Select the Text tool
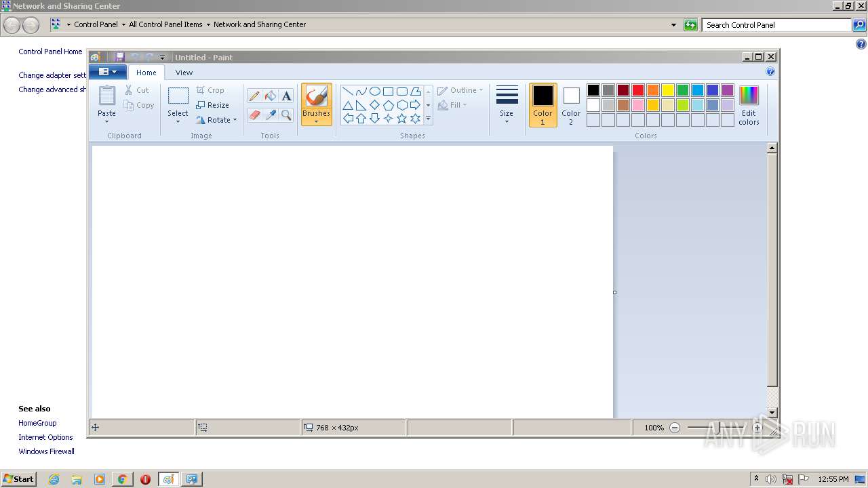This screenshot has width=868, height=488. pos(286,96)
